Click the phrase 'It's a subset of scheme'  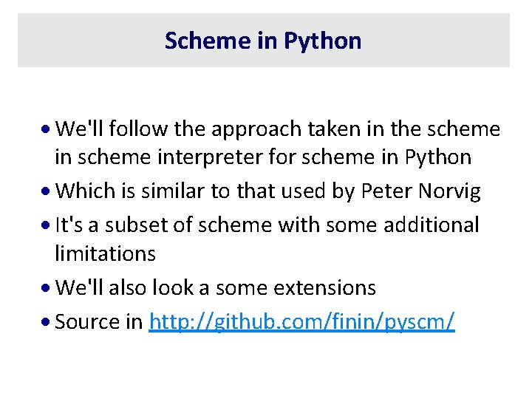[163, 225]
